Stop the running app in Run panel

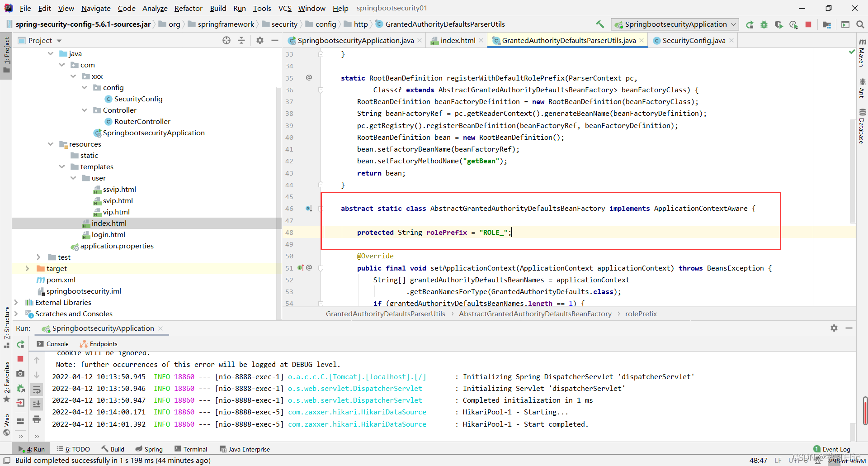coord(20,359)
